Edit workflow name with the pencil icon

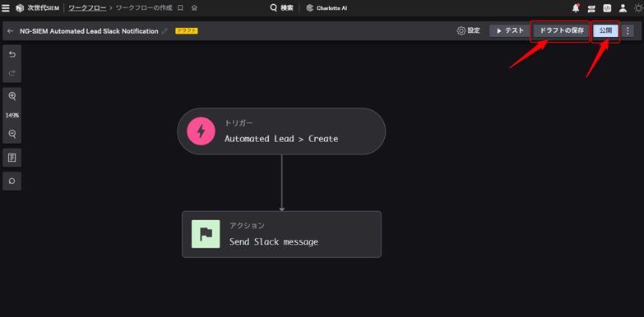[x=164, y=31]
